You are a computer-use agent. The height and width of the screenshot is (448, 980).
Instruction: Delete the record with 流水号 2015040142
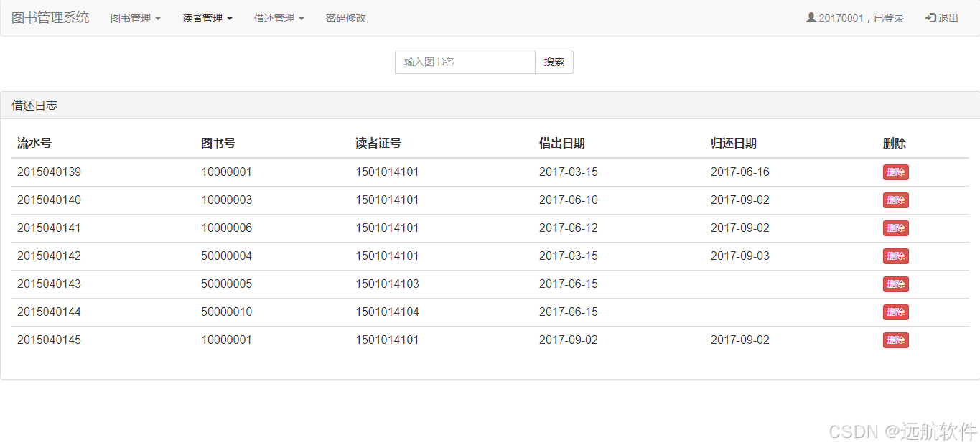(x=895, y=256)
